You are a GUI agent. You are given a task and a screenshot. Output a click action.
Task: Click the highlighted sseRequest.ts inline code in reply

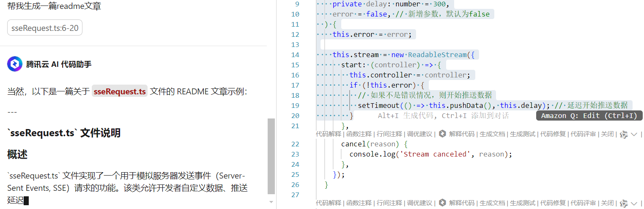click(120, 91)
